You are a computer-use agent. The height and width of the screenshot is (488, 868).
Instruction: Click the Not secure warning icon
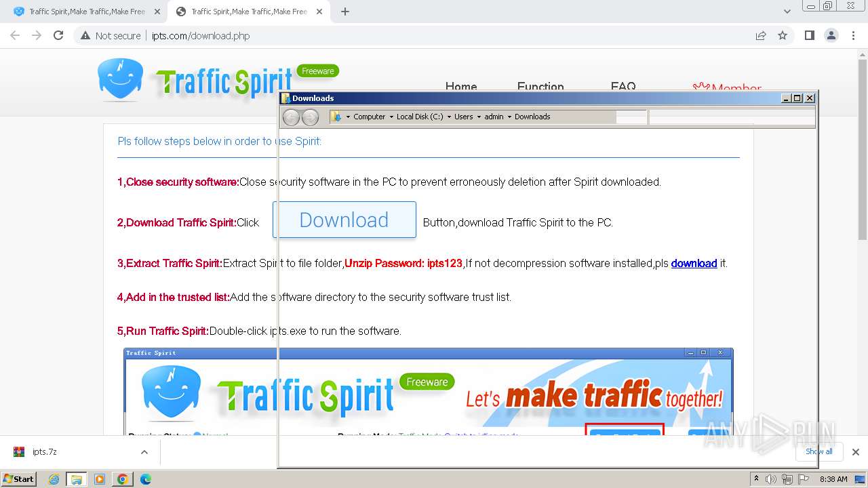point(85,36)
